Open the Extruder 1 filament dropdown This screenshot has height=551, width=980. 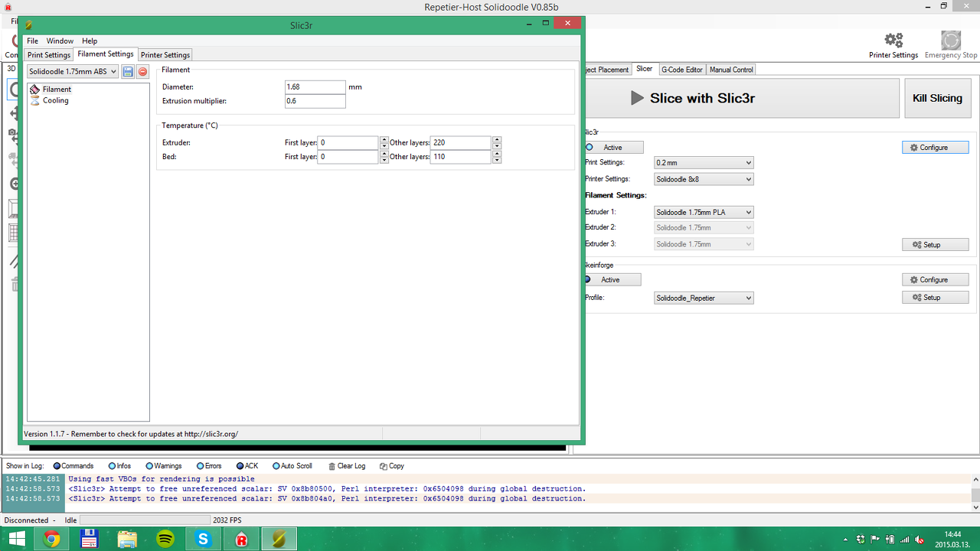pyautogui.click(x=704, y=212)
